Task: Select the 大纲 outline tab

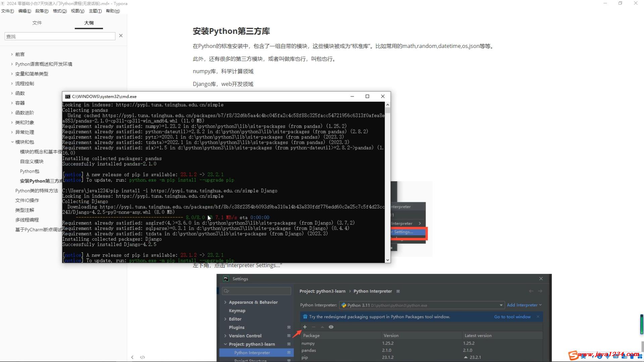Action: (89, 23)
